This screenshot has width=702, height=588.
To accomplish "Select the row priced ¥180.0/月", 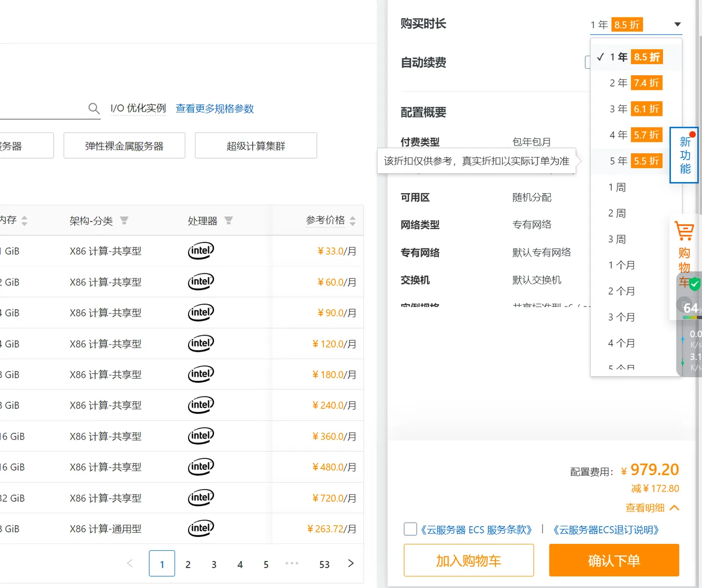I will tap(182, 374).
